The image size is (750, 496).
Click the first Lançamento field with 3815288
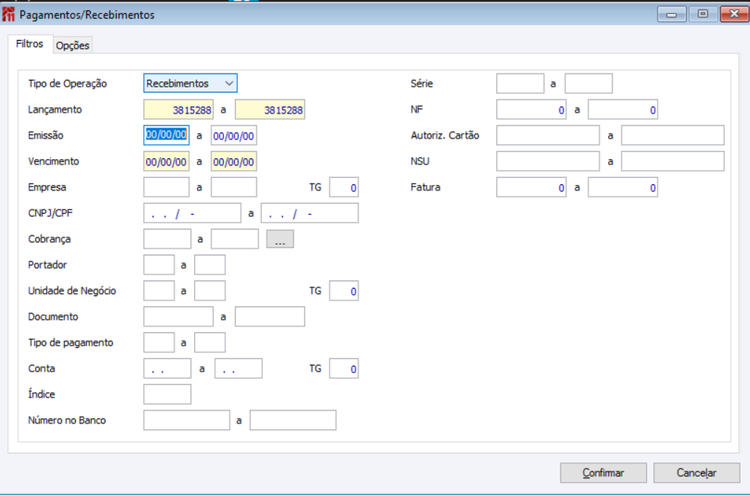pyautogui.click(x=178, y=110)
